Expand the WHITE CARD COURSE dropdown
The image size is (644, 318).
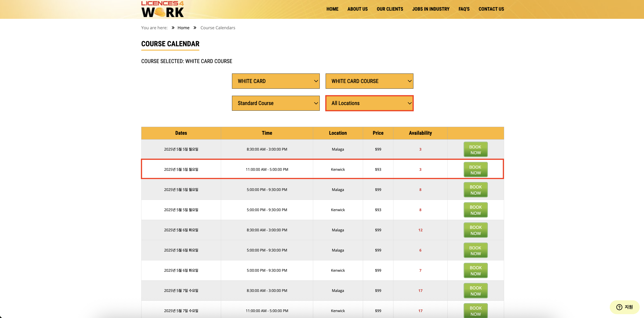(x=369, y=81)
